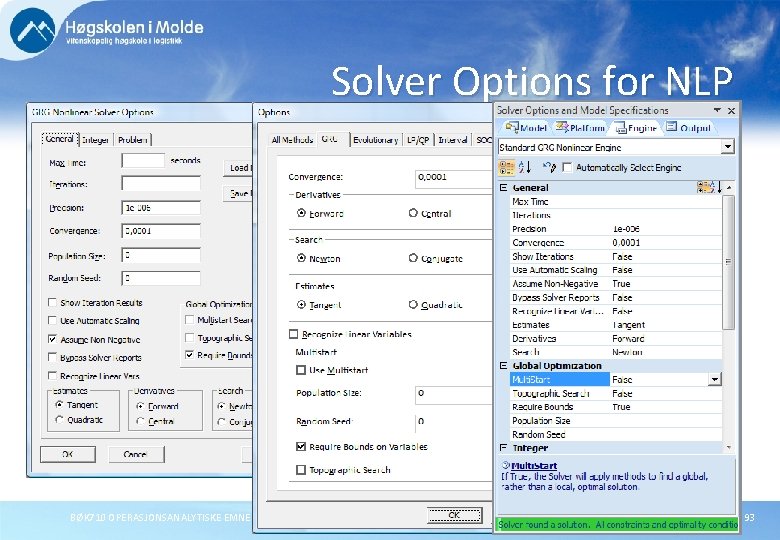Toggle the Integer section expander
Screen dimensions: 780x540
pyautogui.click(x=503, y=448)
